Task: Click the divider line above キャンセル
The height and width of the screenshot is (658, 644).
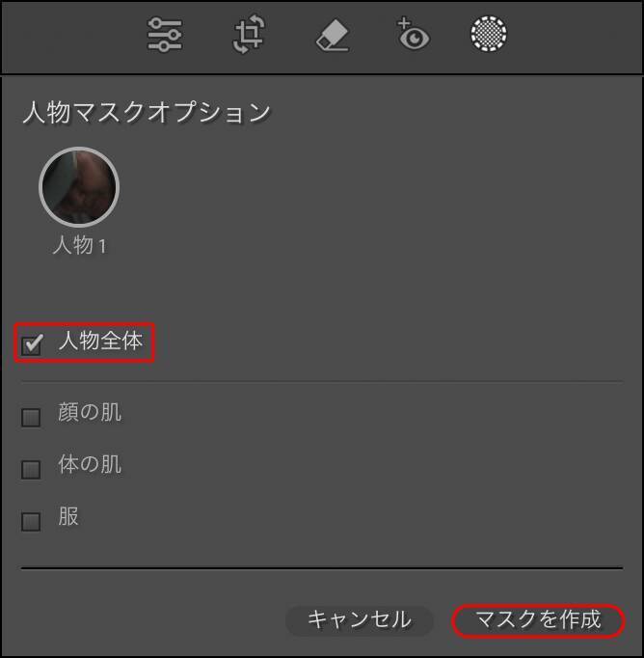Action: 322,568
